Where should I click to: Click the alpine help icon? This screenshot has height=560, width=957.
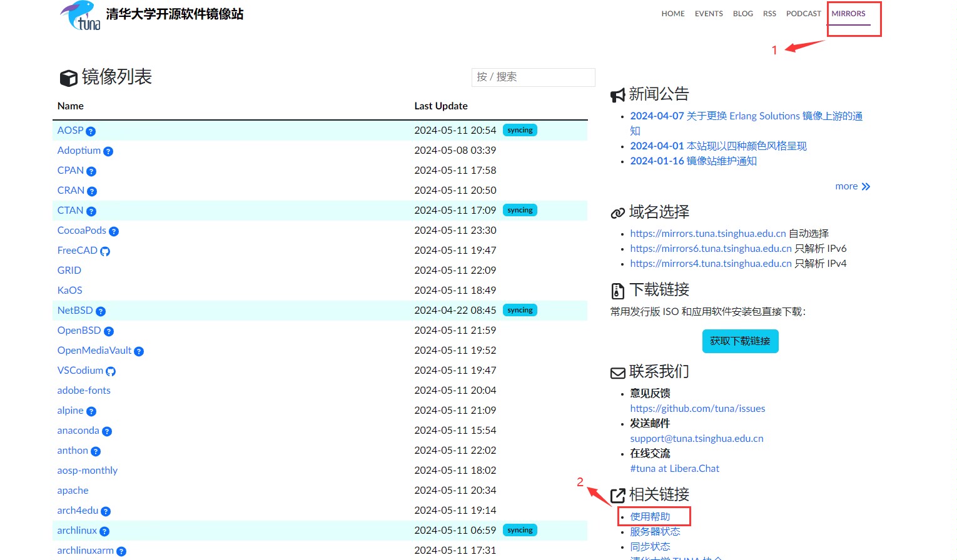click(91, 411)
